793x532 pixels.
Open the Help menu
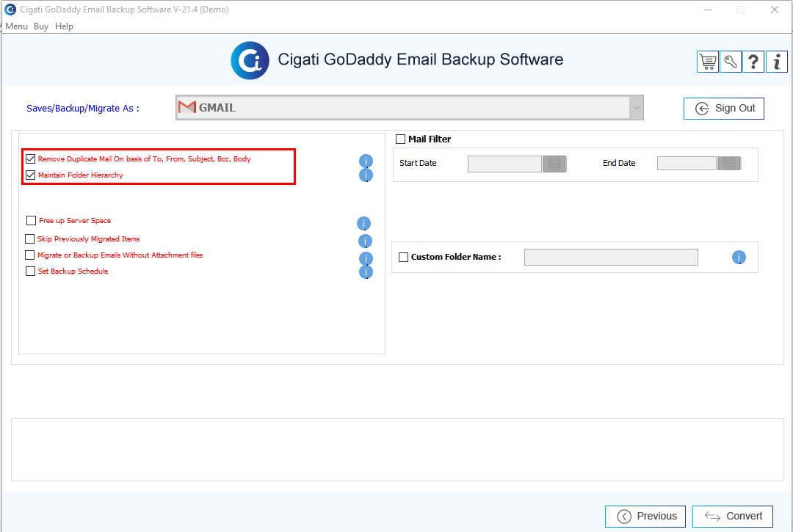pos(64,26)
